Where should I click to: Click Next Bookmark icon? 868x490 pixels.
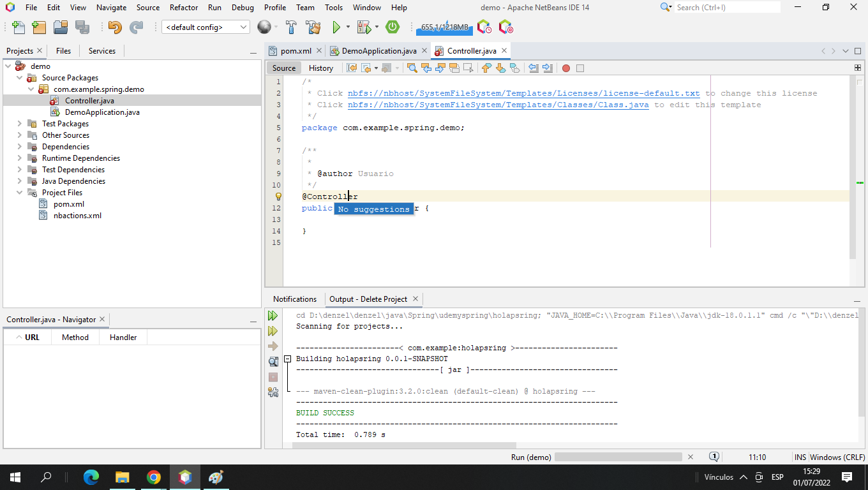pos(501,68)
